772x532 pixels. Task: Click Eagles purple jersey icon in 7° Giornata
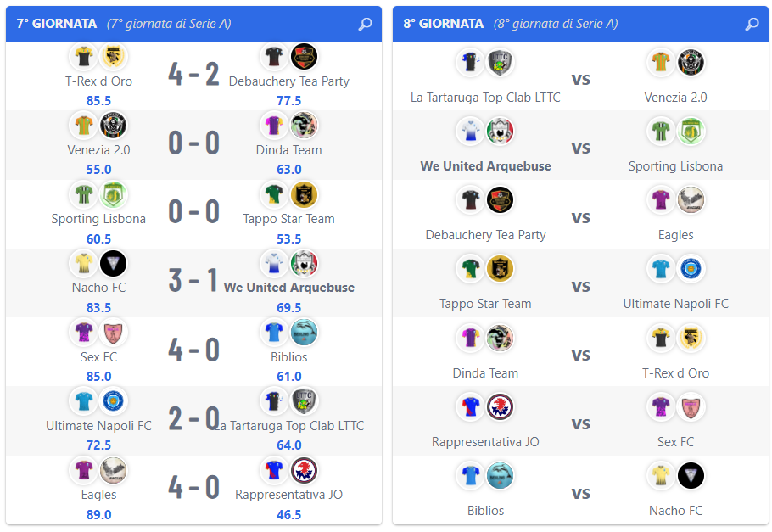[x=84, y=470]
